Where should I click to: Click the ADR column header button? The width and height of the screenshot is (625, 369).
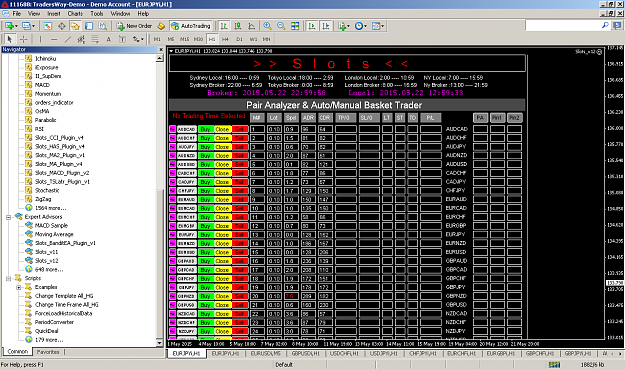[308, 118]
